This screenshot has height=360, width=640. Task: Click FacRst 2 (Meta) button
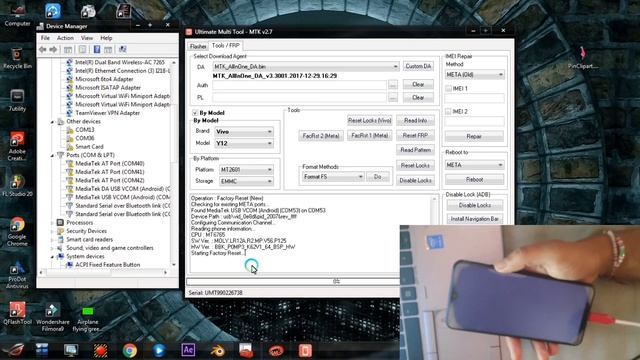[x=321, y=136]
